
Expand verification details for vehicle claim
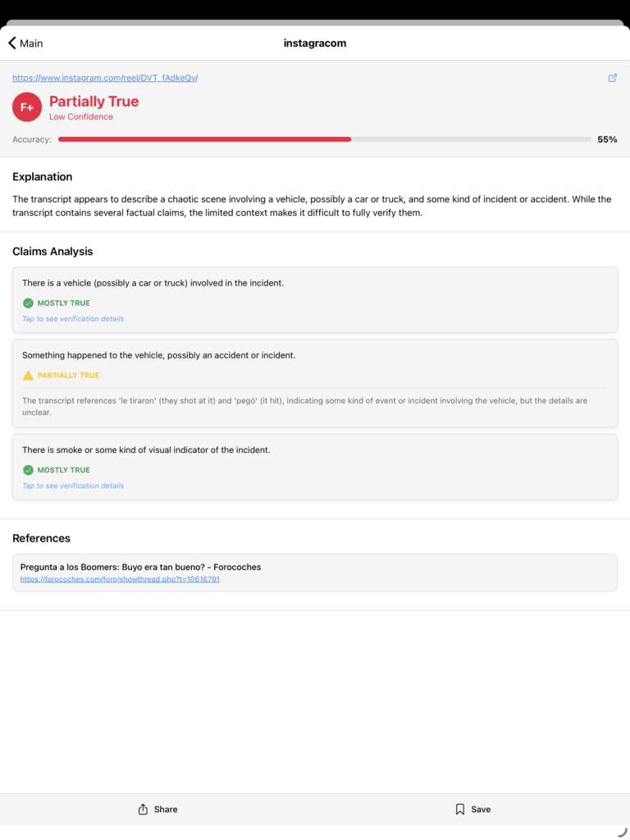click(73, 318)
